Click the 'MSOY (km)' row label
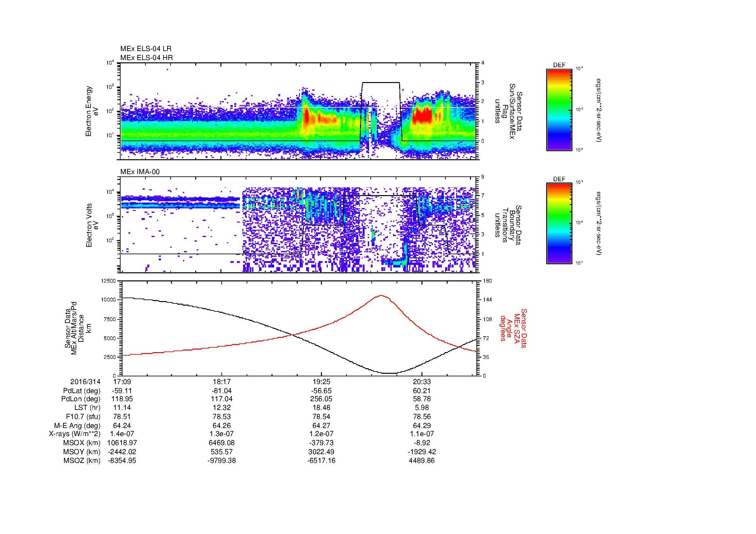Image resolution: width=756 pixels, height=534 pixels. (82, 452)
